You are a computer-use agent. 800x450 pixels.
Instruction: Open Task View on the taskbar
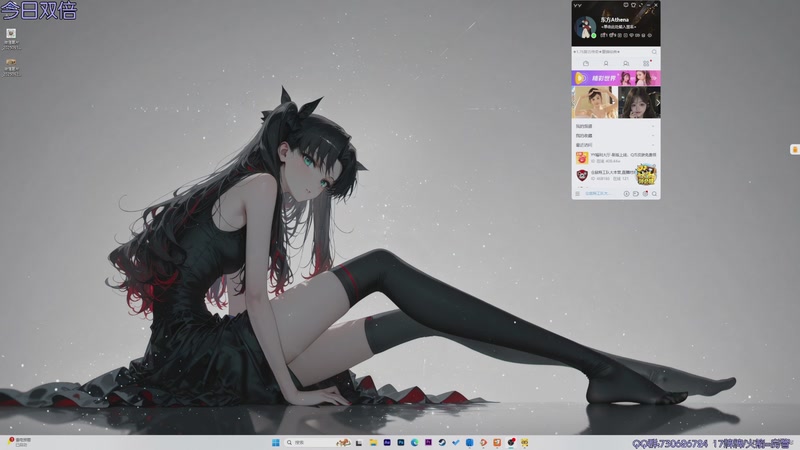359,442
